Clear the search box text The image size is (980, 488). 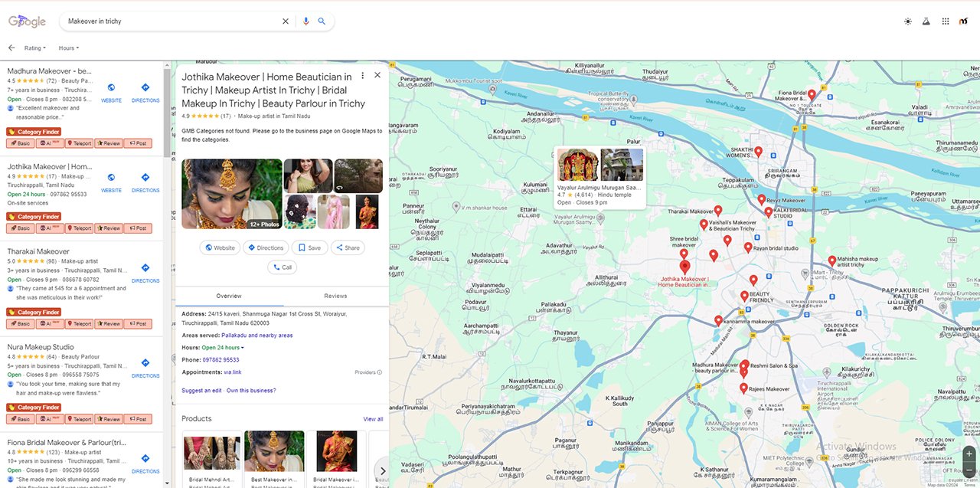[286, 21]
